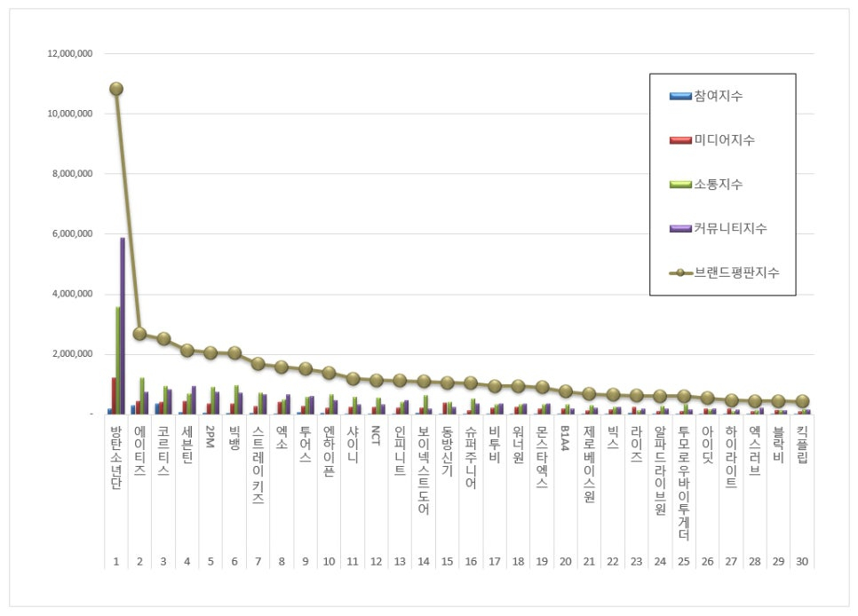Select the 미디어지수 red legend swatch
This screenshot has width=858, height=616.
[680, 140]
